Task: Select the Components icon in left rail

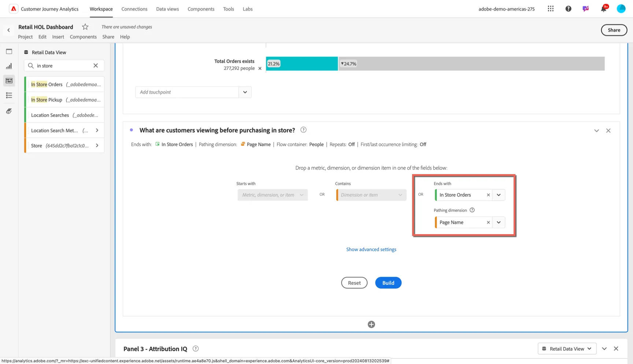Action: click(9, 80)
